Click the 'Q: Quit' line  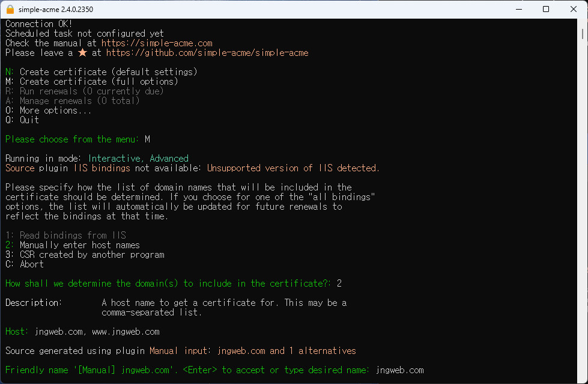pyautogui.click(x=22, y=120)
